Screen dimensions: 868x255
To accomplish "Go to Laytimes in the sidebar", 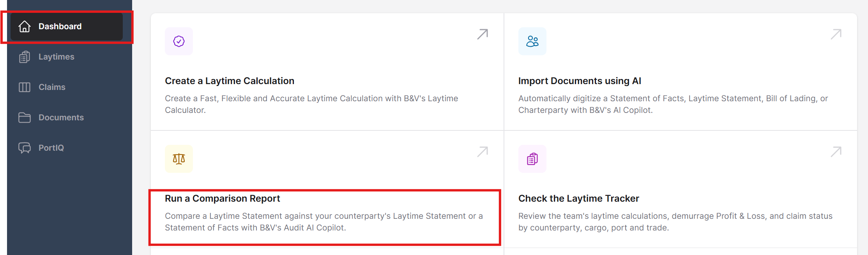I will pos(56,57).
